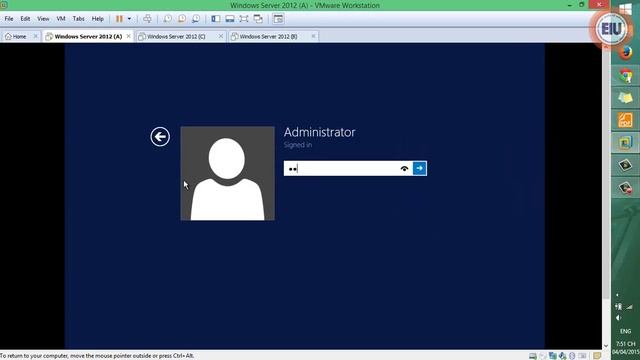Click the VM scrollbar down arrow
Screen dimensions: 640x360
coord(606,346)
